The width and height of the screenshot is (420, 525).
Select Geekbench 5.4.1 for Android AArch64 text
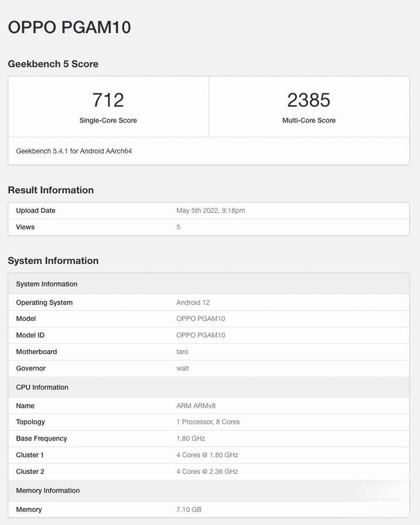74,151
